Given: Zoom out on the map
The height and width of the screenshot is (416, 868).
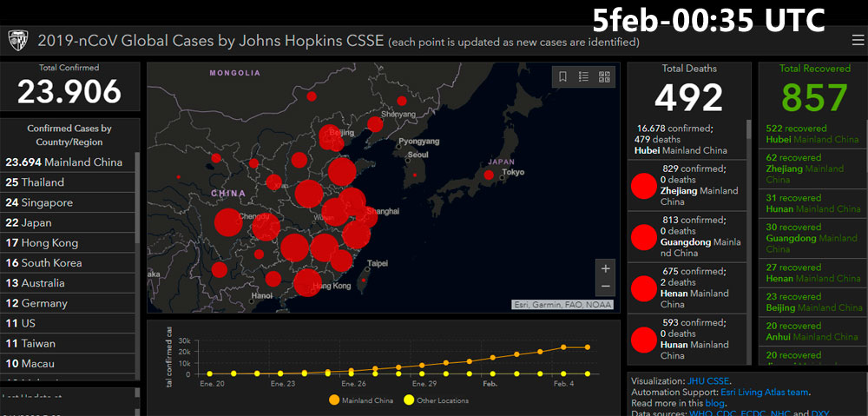Looking at the screenshot, I should tap(606, 287).
